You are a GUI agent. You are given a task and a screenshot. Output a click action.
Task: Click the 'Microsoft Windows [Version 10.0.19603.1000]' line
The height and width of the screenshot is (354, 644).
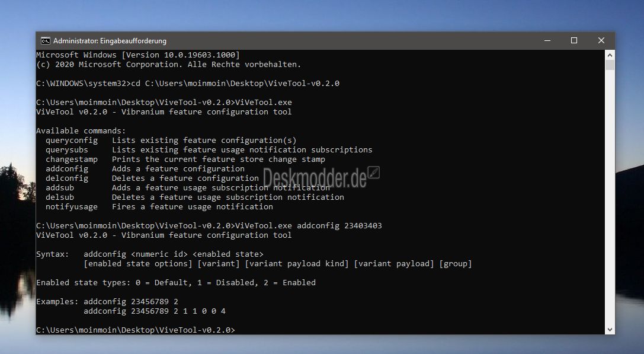click(x=138, y=55)
